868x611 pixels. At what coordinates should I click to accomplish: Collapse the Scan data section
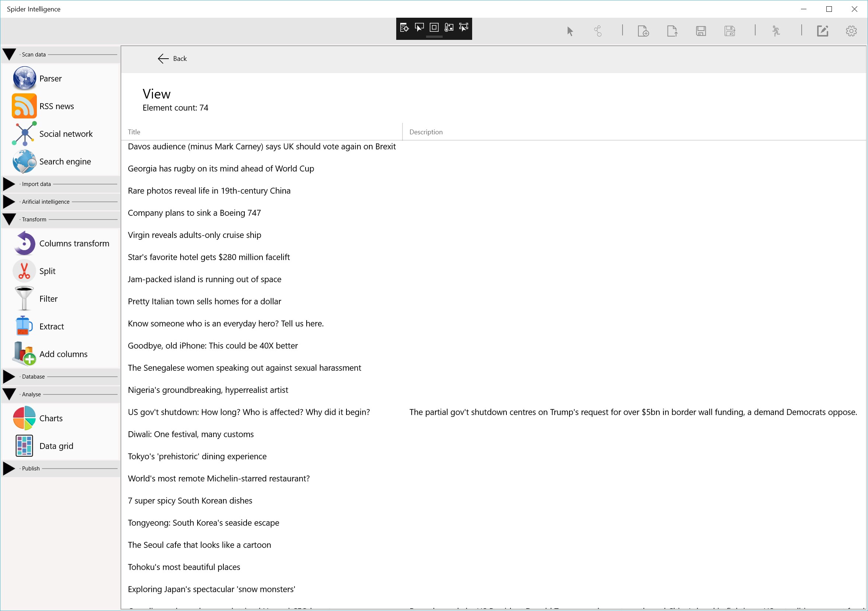click(10, 55)
